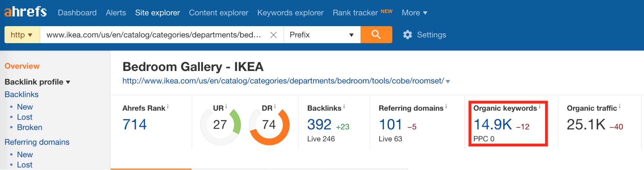Open the Dashboard menu item
This screenshot has height=170, width=644.
[77, 13]
